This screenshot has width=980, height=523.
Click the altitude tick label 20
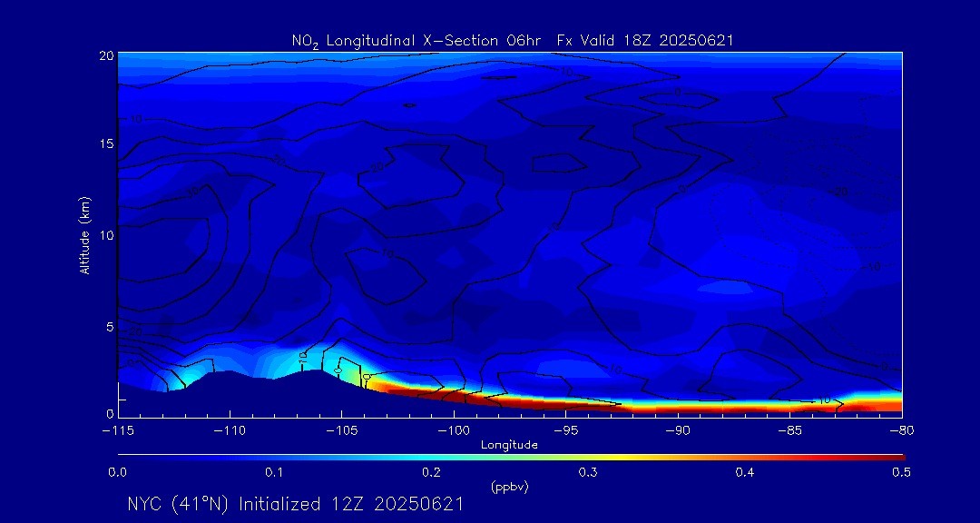click(x=106, y=55)
